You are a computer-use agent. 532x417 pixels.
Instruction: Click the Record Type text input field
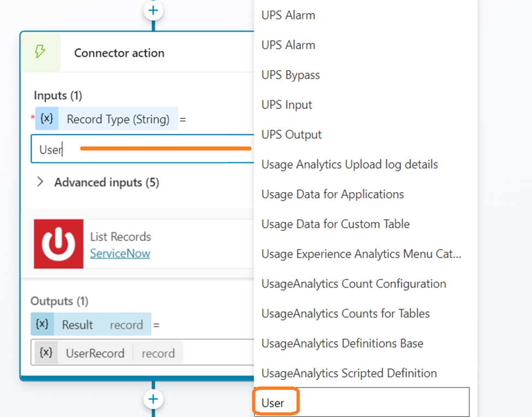(142, 149)
